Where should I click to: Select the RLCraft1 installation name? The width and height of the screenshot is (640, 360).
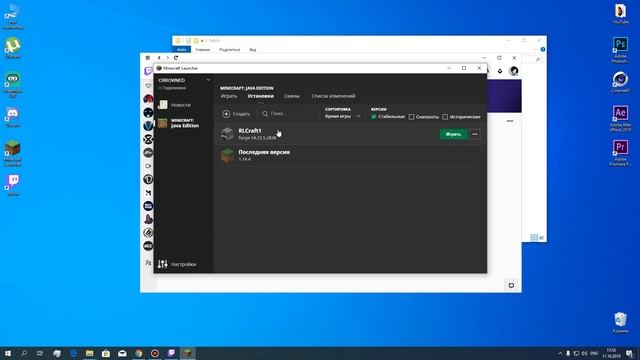[250, 131]
